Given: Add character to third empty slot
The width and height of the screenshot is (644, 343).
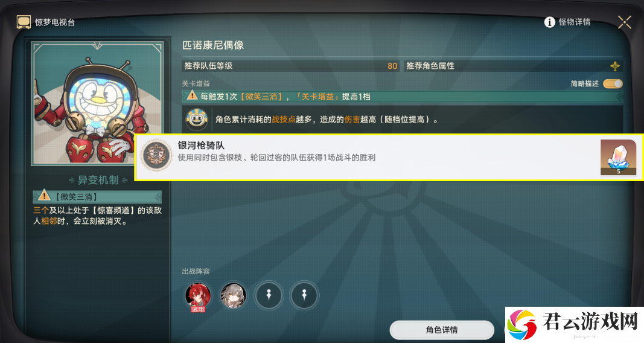Looking at the screenshot, I should coord(269,295).
